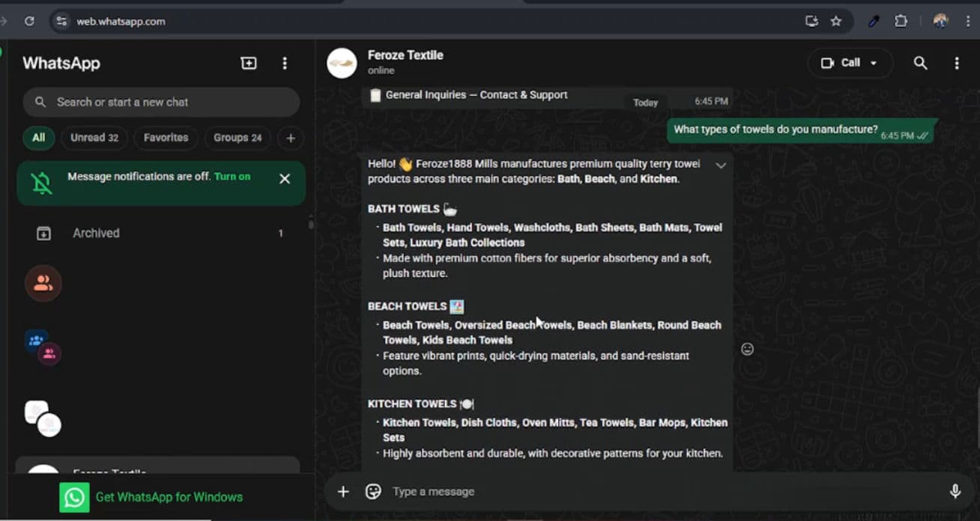Open the WhatsApp sidebar three-dot menu
Screen dimensions: 980x521
[285, 64]
